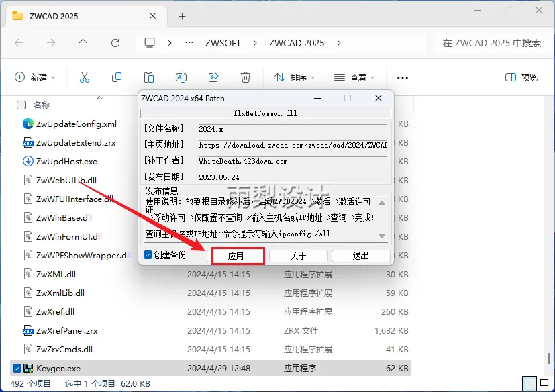Screen dimensions: 555x392
Task: Select file ZwXmlLib.dll
Action: point(60,293)
